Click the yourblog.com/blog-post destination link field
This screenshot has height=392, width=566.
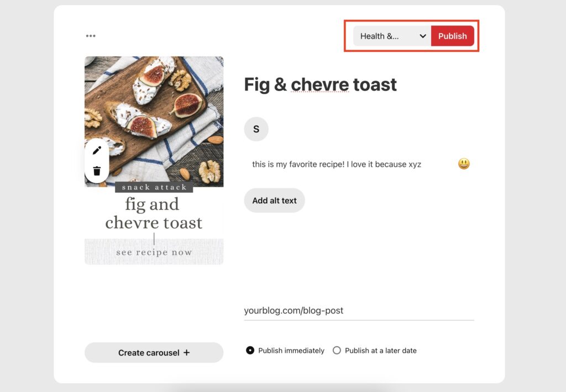359,310
